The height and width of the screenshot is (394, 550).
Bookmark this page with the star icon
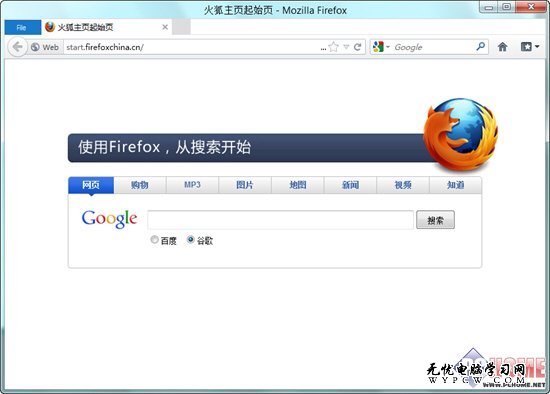click(334, 47)
